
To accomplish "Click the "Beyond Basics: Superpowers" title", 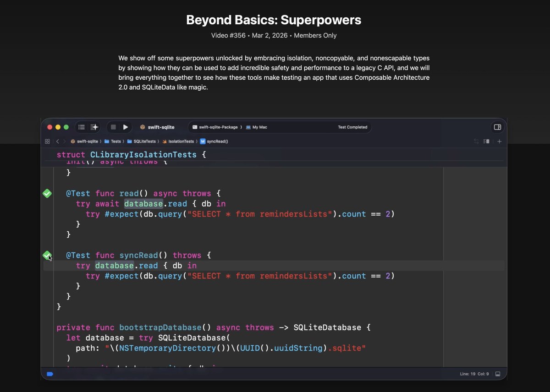I will tap(274, 20).
